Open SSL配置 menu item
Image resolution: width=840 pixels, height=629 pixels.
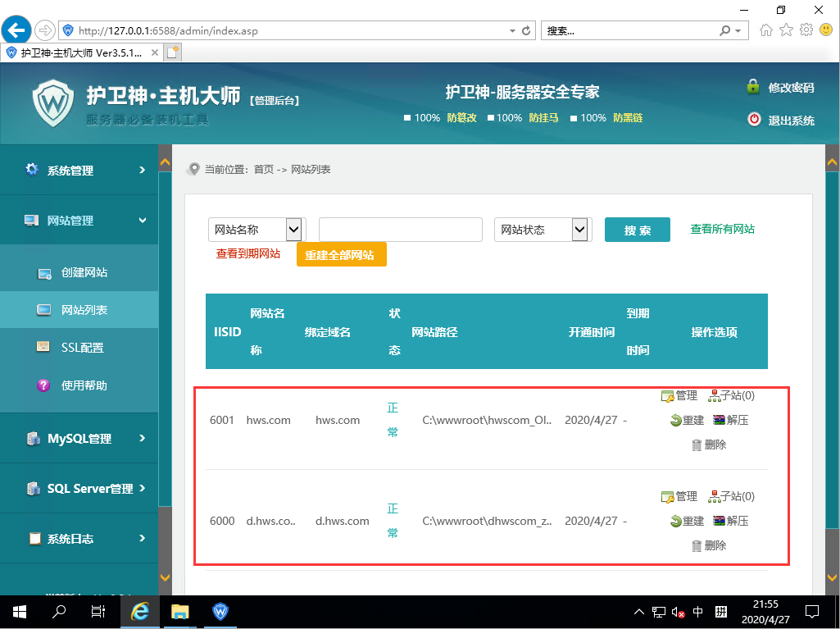point(82,348)
